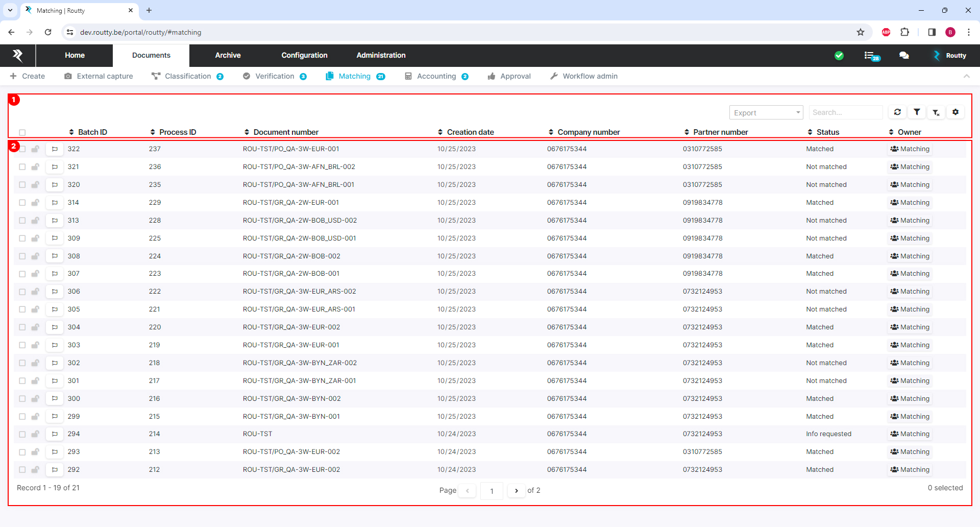Click the lock icon for batch 300
This screenshot has width=980, height=527.
35,399
